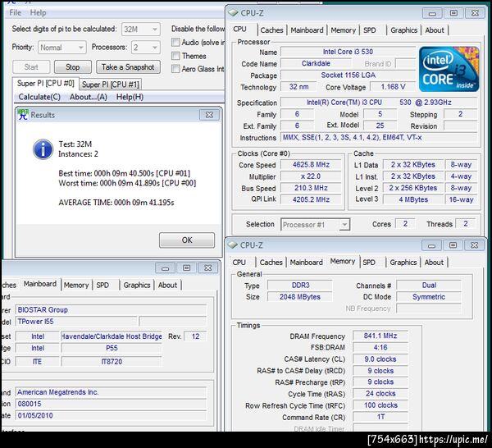This screenshot has height=448, width=492.
Task: Open the Processor #1 selection dropdown
Action: click(x=315, y=225)
